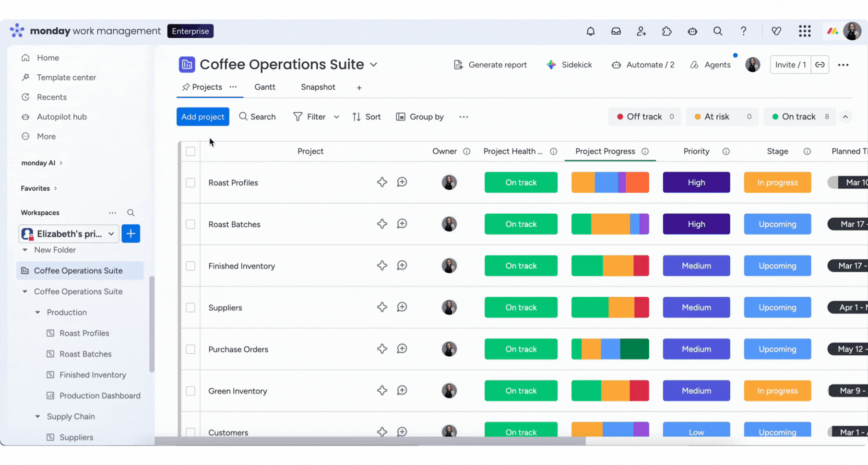Open updates conversation for Roast Batches
Viewport: 868px width, 465px height.
(x=402, y=224)
